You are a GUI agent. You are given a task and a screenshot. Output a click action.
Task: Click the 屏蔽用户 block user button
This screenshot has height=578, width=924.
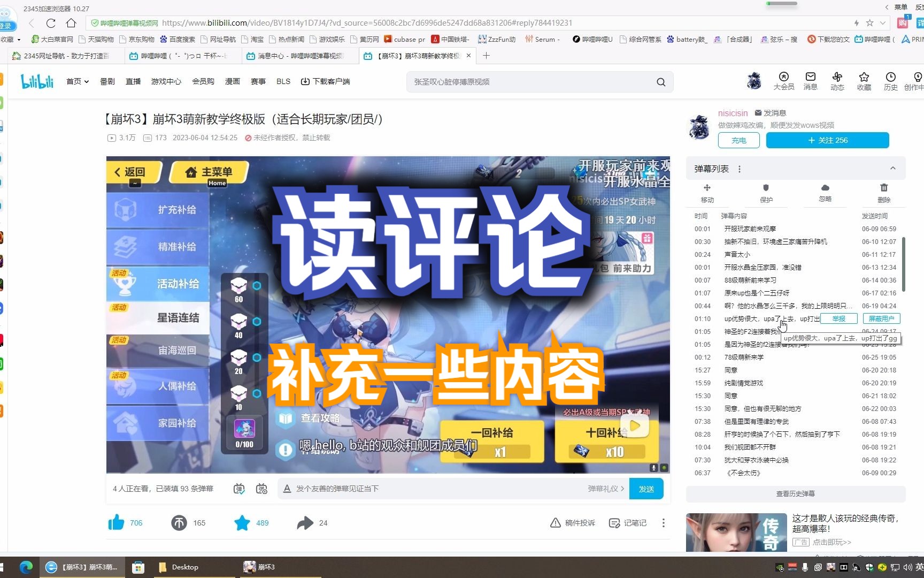click(x=881, y=318)
